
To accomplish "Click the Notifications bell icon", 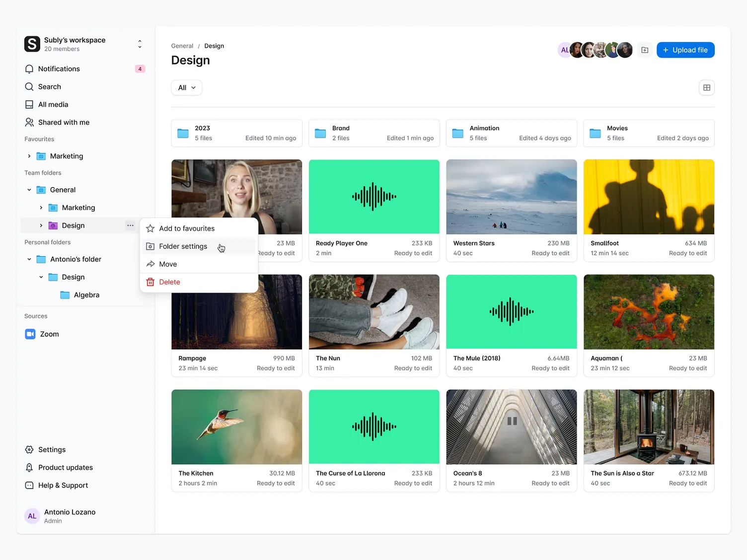I will 29,69.
